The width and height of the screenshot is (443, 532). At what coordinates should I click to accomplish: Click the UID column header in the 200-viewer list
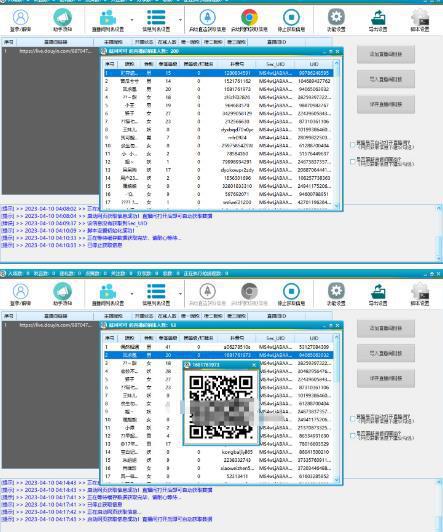314,64
